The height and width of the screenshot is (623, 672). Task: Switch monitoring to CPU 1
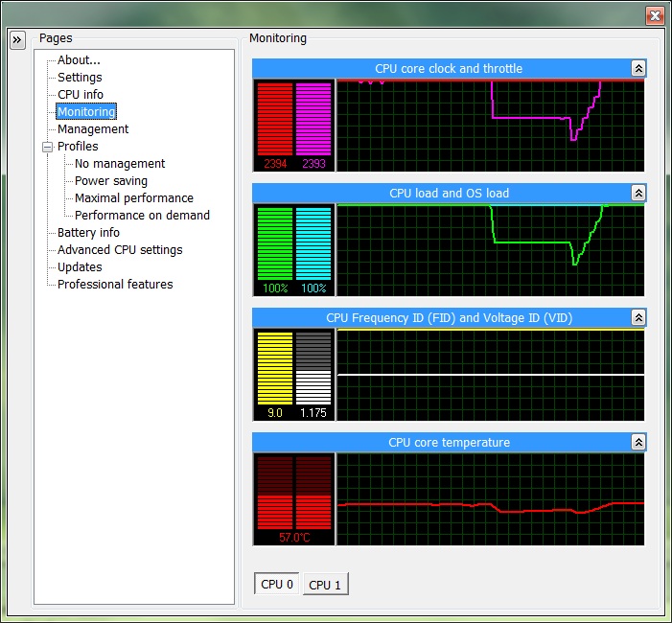[325, 585]
